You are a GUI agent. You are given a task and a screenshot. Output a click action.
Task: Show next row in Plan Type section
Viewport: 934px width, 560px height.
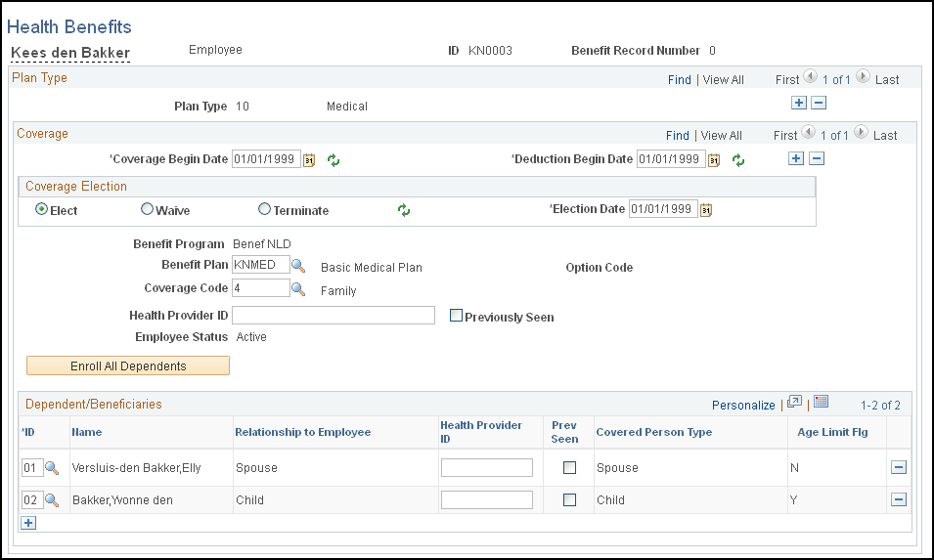pos(863,76)
